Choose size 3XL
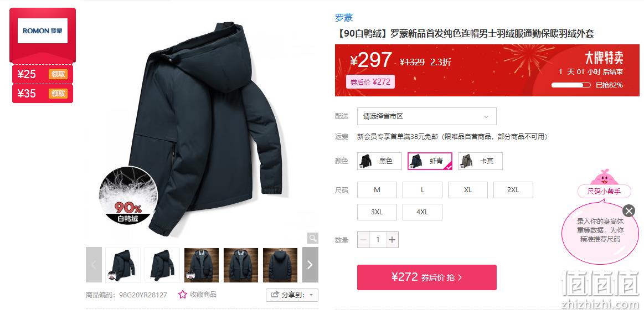 pos(377,212)
